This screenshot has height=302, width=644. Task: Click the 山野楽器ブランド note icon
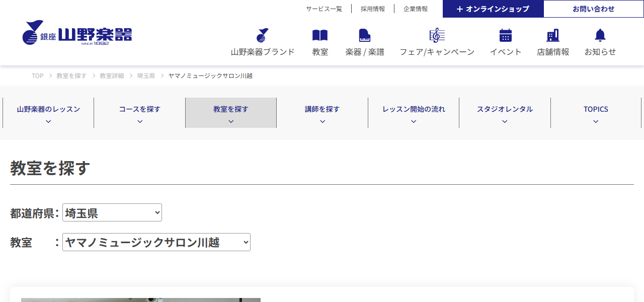pos(263,35)
